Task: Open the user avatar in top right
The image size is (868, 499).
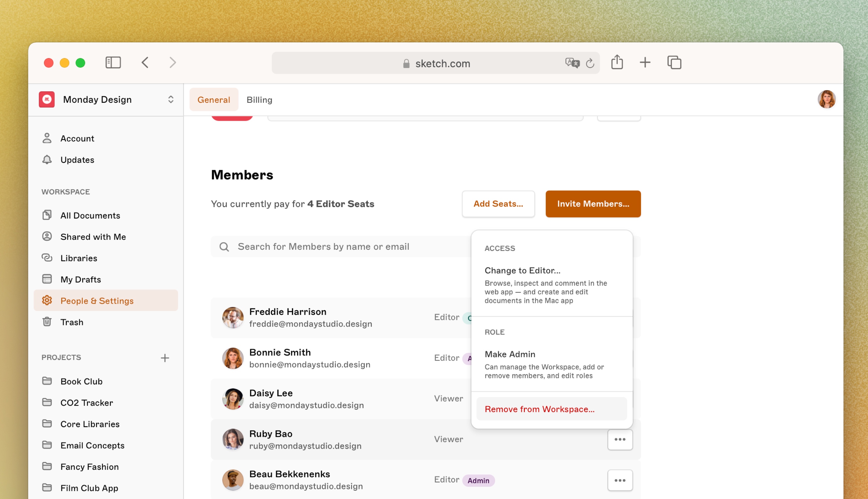Action: pyautogui.click(x=826, y=99)
